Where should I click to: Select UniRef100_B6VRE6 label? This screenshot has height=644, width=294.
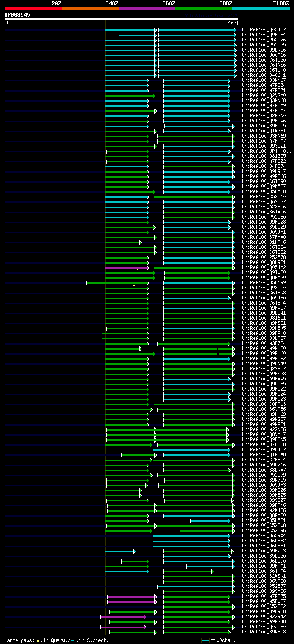click(264, 409)
